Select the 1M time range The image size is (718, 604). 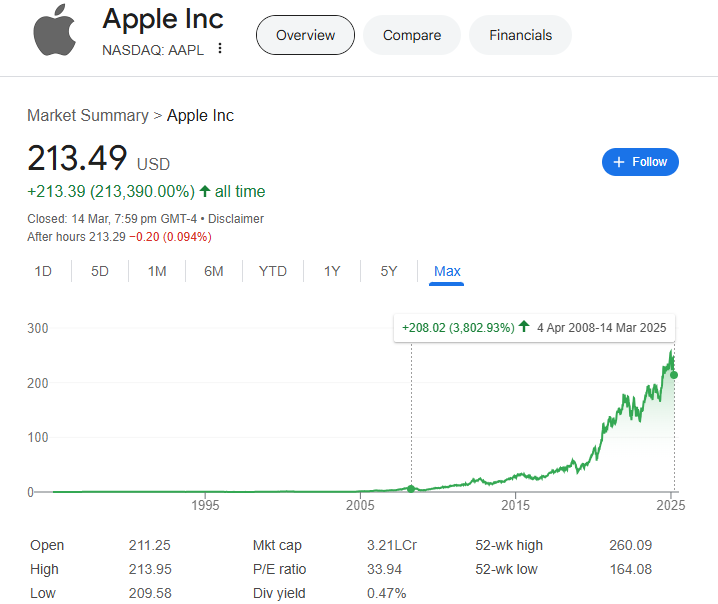pyautogui.click(x=157, y=271)
